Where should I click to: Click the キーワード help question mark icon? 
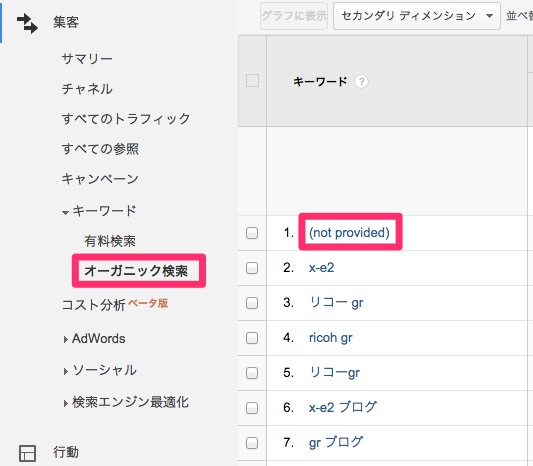click(361, 82)
